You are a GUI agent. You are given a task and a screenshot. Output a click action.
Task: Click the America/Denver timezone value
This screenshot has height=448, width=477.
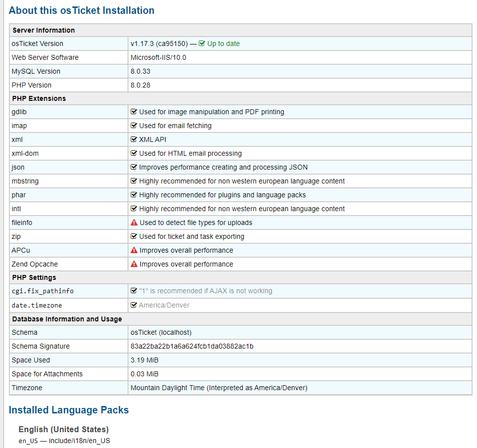[164, 305]
